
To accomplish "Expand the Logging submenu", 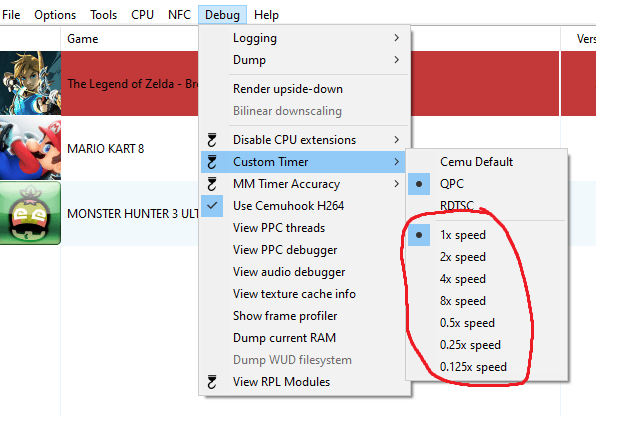I will tap(305, 38).
